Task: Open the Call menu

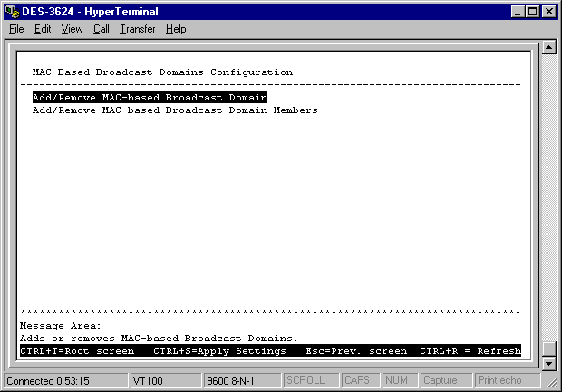Action: pyautogui.click(x=101, y=29)
